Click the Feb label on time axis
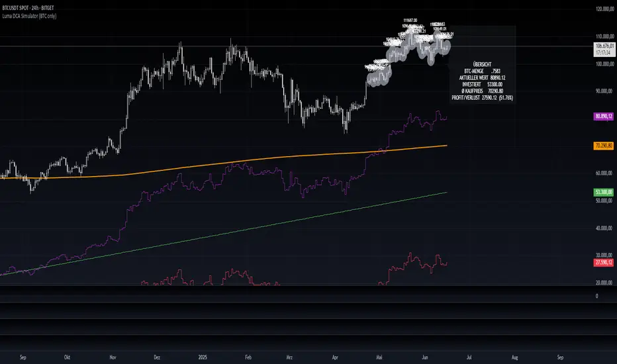 248,357
